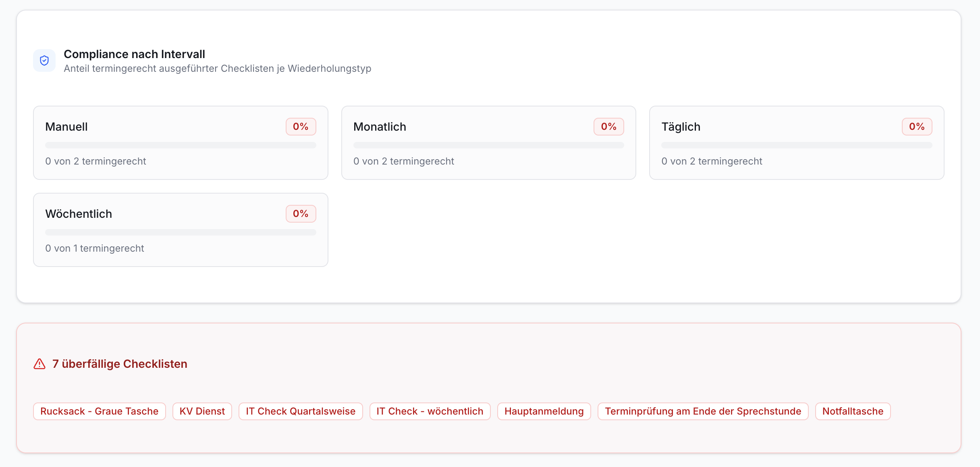Select the IT Check Quartalsweise tag

coord(301,411)
